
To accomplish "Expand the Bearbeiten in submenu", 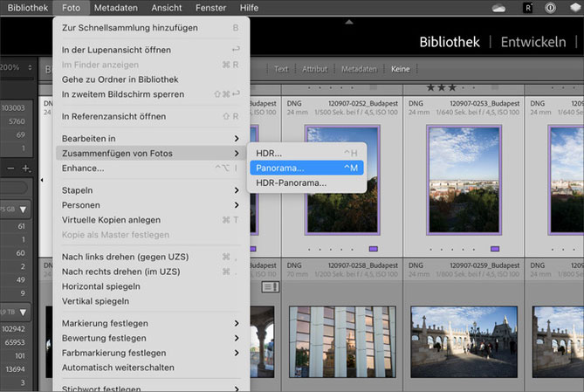I will [x=151, y=139].
